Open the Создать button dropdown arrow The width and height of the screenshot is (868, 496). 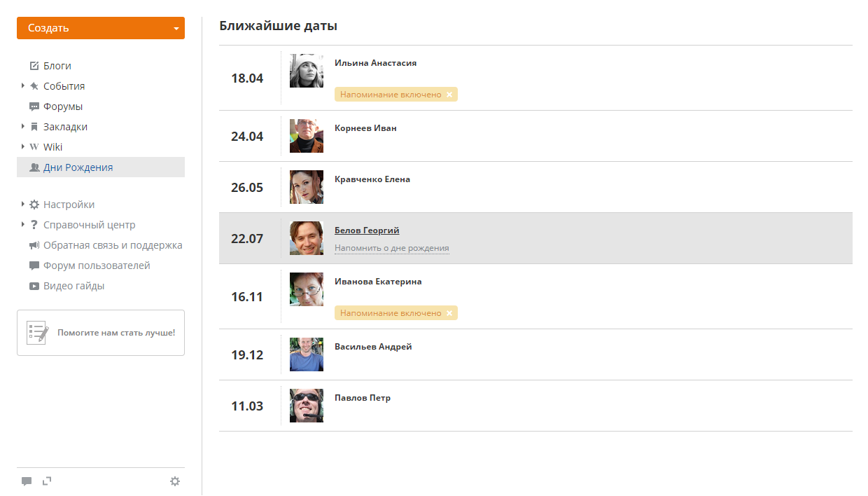176,29
